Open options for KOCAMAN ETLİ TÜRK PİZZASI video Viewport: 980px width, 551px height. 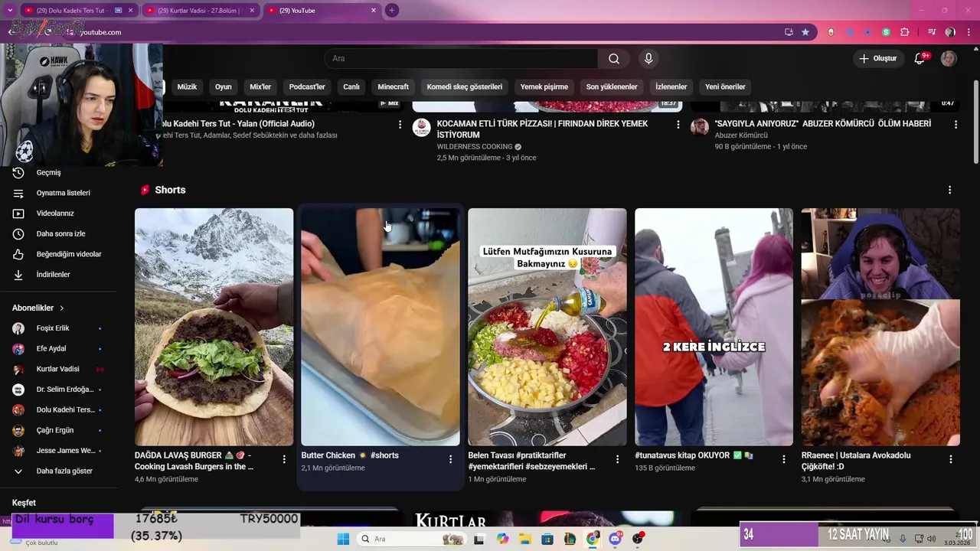pyautogui.click(x=678, y=124)
